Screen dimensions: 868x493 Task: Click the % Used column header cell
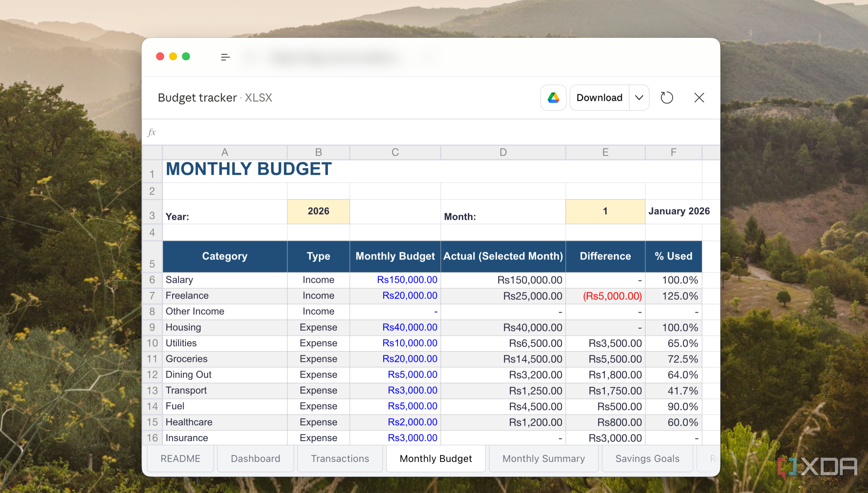click(x=673, y=256)
